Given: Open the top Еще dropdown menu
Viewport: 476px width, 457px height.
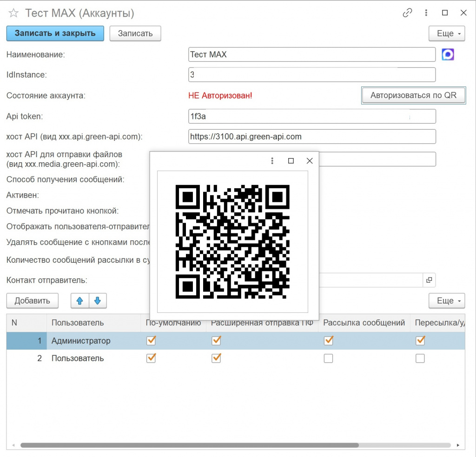Looking at the screenshot, I should click(447, 33).
